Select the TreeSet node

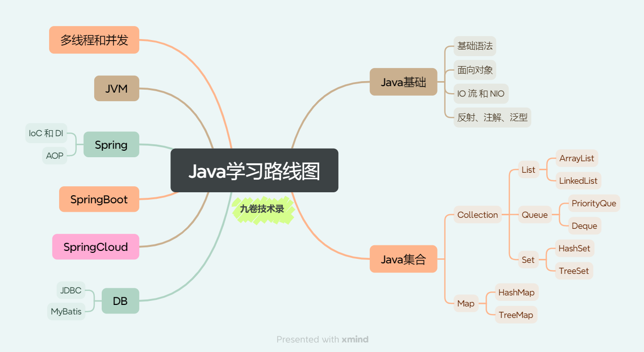[x=574, y=271]
